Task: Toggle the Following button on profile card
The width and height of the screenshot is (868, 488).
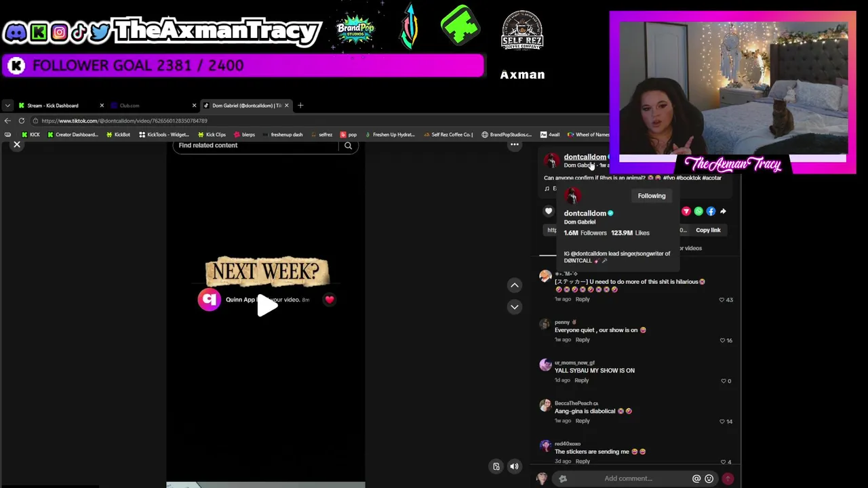Action: 652,196
